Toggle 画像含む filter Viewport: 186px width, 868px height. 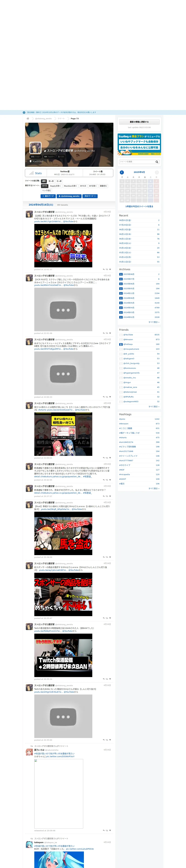103,186
